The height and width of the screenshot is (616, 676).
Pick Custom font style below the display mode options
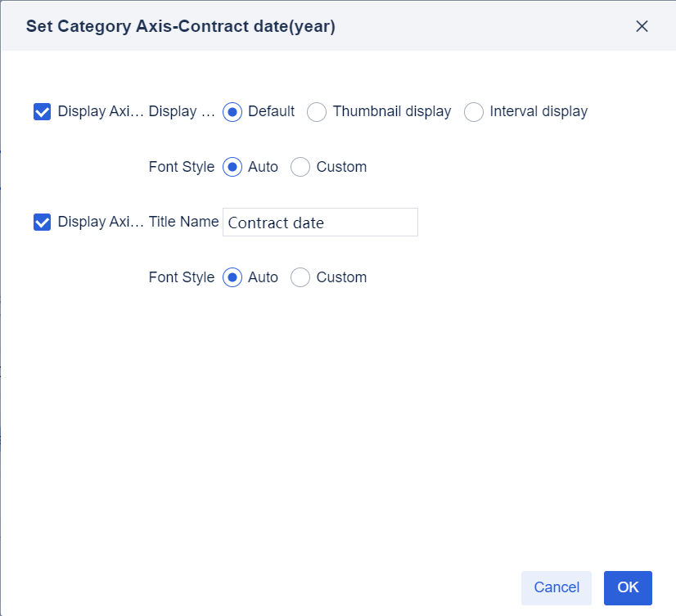[300, 168]
